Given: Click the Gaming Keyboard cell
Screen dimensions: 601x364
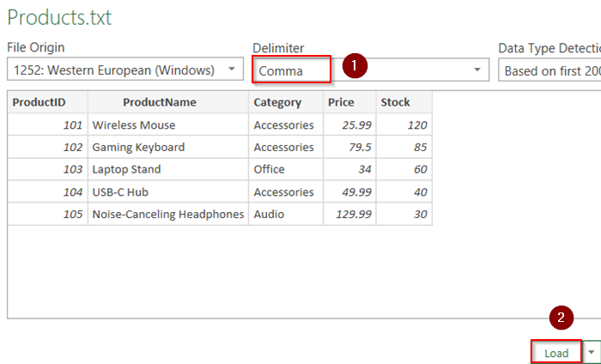Looking at the screenshot, I should pos(168,147).
